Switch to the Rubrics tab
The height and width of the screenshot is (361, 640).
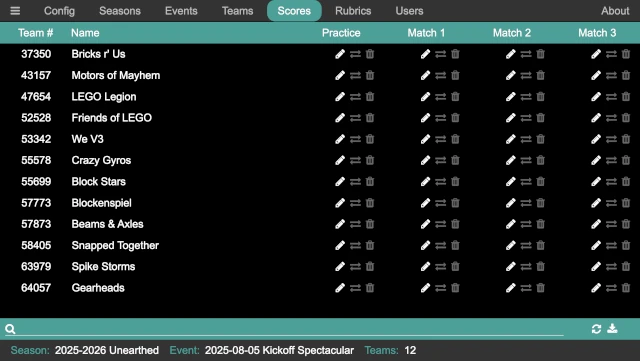click(x=353, y=11)
